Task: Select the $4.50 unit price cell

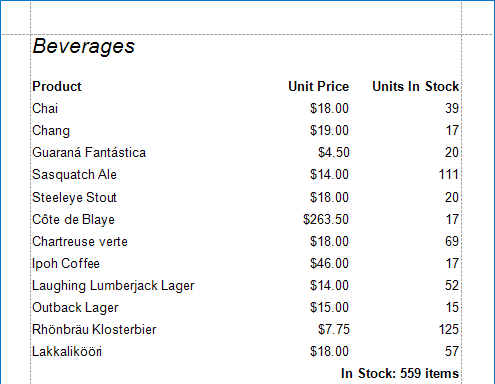Action: click(333, 153)
